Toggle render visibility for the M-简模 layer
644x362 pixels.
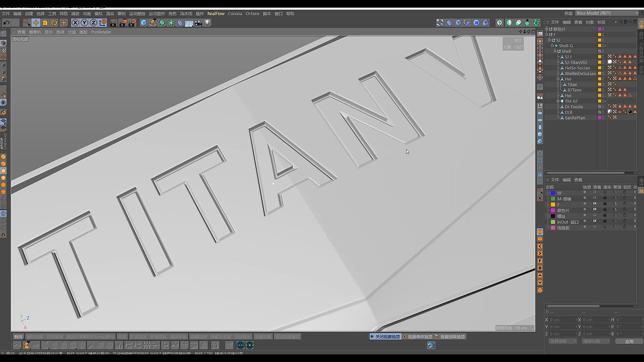click(605, 198)
